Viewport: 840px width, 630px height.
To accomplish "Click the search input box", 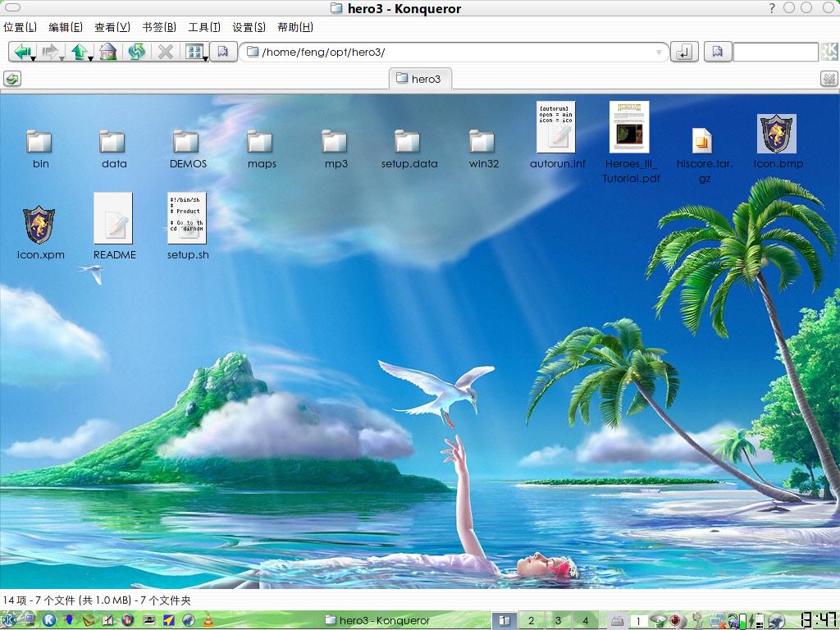I will point(775,52).
